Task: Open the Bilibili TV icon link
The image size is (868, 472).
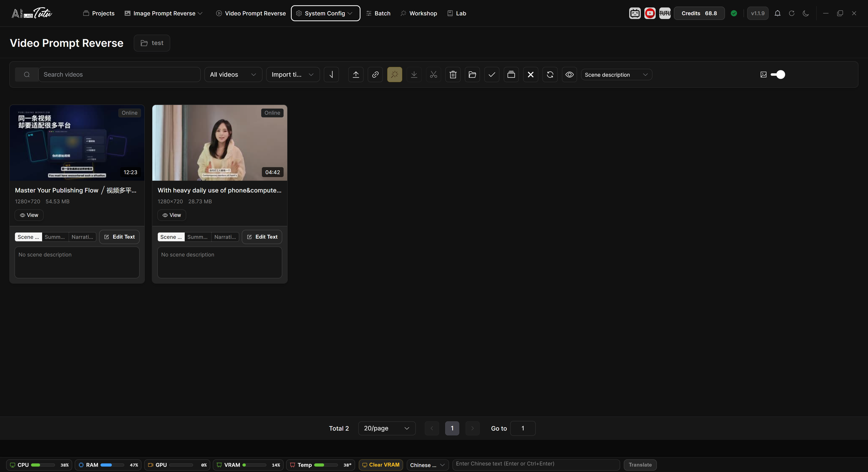Action: [635, 13]
